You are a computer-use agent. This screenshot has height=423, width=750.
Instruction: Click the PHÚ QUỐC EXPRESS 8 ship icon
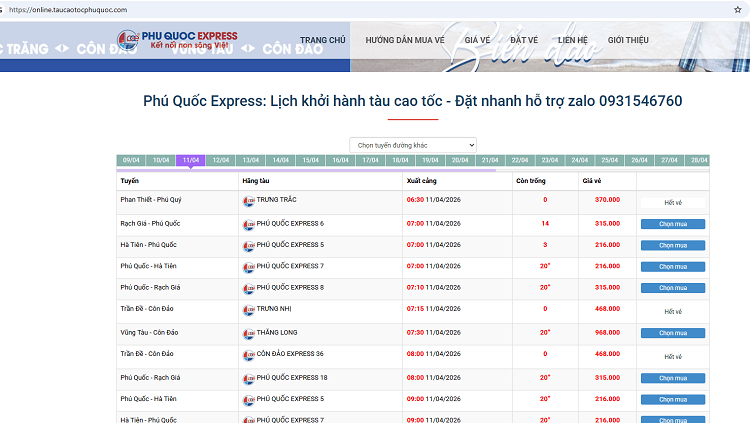pyautogui.click(x=248, y=288)
